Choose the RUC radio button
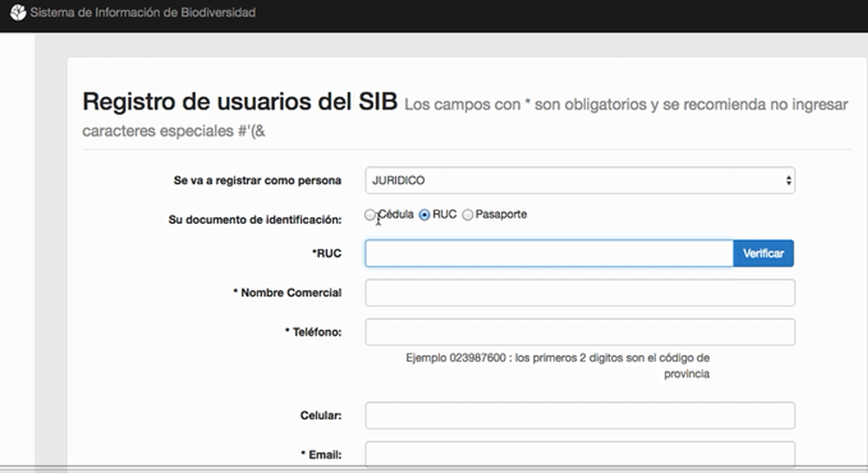 pyautogui.click(x=425, y=215)
